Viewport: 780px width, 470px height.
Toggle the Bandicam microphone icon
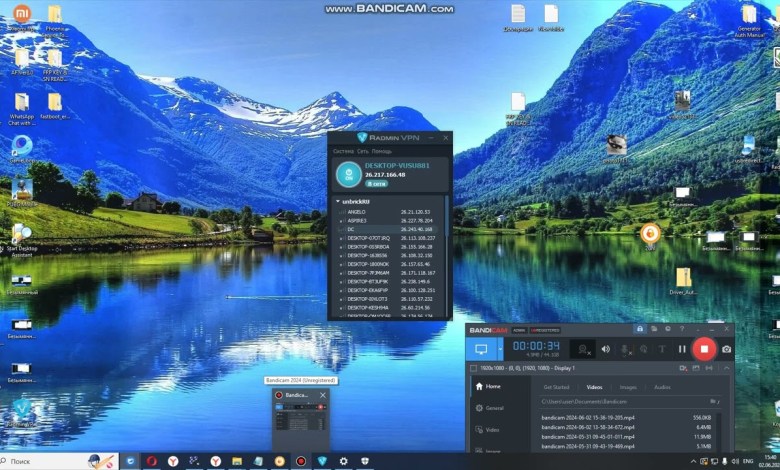click(x=625, y=350)
